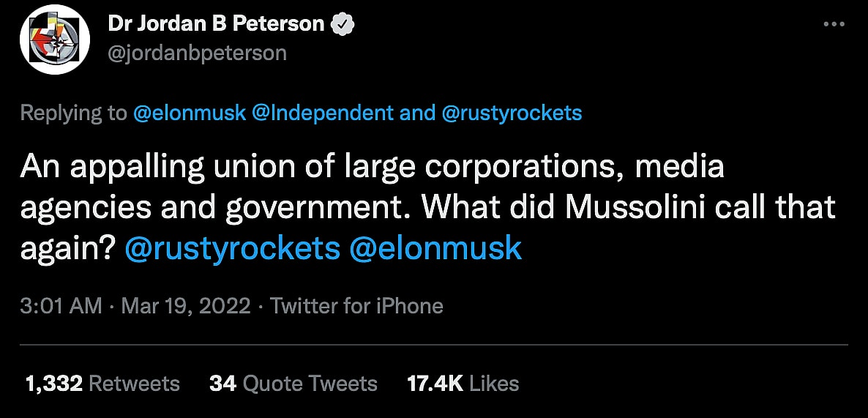868x418 pixels.
Task: Click the @elonmusk mention in the tweet body
Action: (435, 249)
